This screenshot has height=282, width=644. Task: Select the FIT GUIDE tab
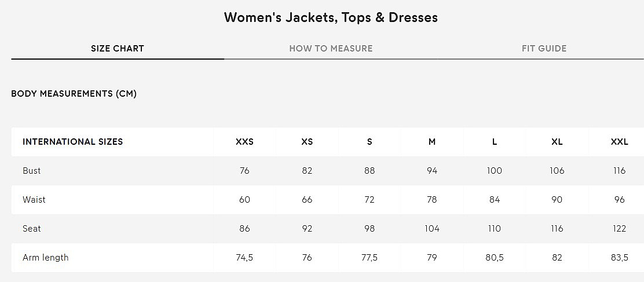point(544,49)
